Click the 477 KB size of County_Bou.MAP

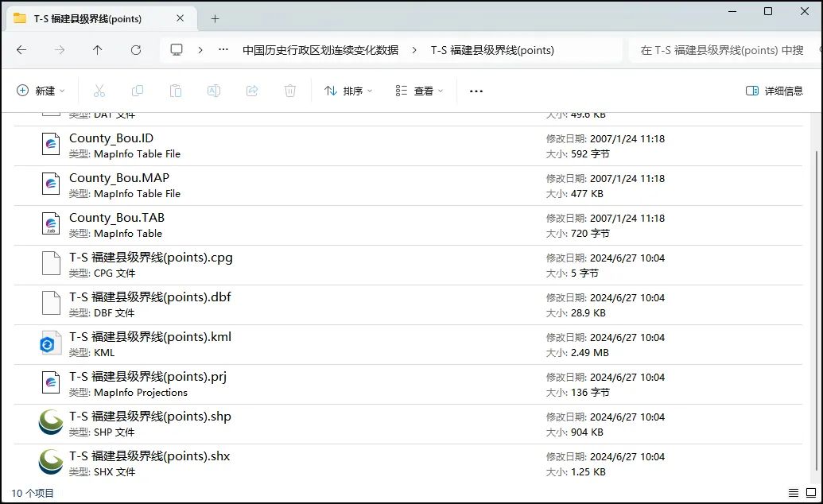point(587,194)
